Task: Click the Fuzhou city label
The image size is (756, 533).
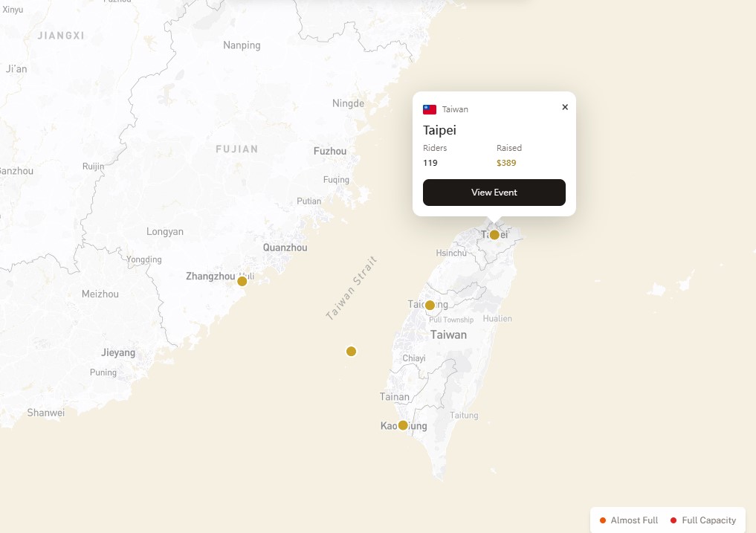Action: point(330,151)
